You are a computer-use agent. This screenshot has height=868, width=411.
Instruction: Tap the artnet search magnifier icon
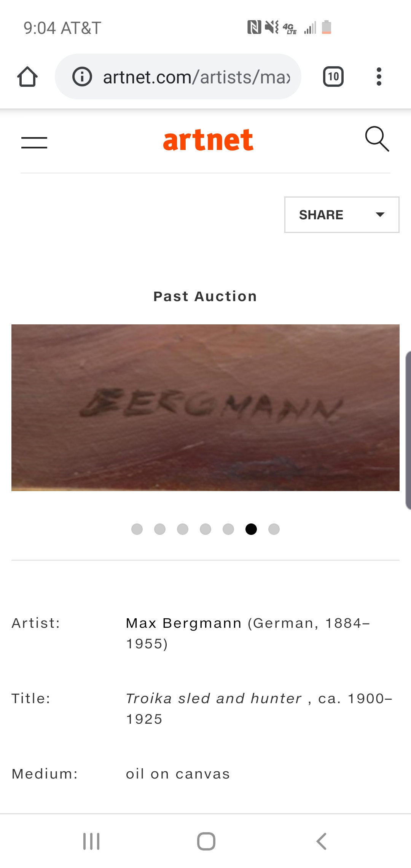377,139
